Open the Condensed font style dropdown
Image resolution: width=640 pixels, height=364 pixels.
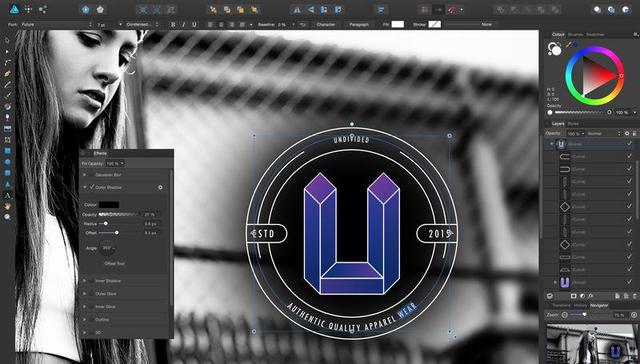pyautogui.click(x=142, y=24)
